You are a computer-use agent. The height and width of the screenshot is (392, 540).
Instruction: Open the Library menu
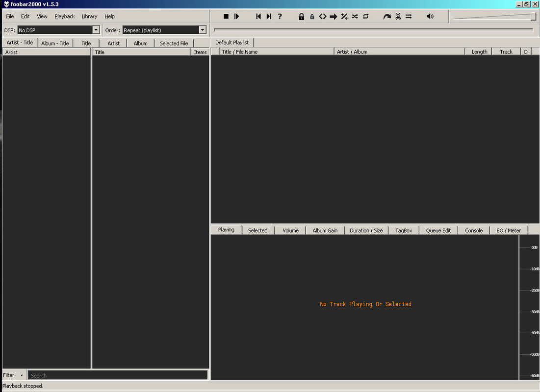pyautogui.click(x=89, y=16)
